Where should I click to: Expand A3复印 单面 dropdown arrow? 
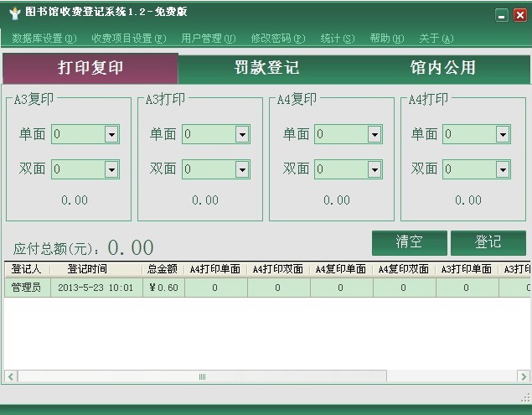[111, 134]
